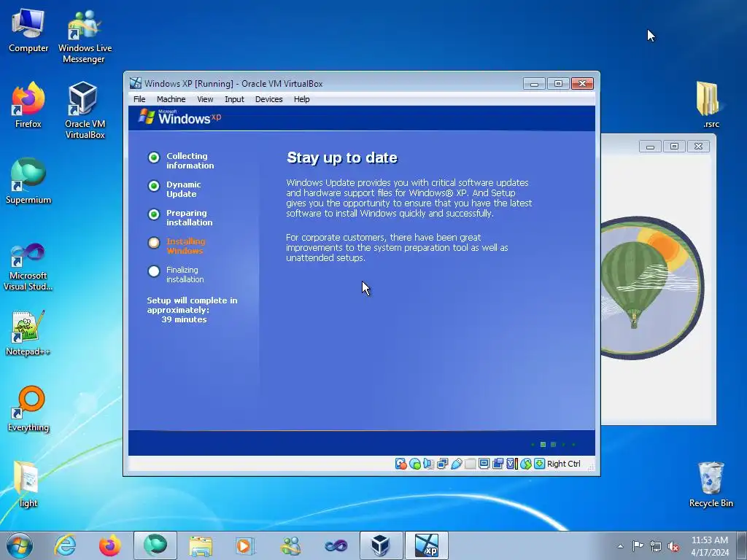Image resolution: width=747 pixels, height=560 pixels.
Task: Select the Firefox desktop shortcut
Action: pos(28,105)
